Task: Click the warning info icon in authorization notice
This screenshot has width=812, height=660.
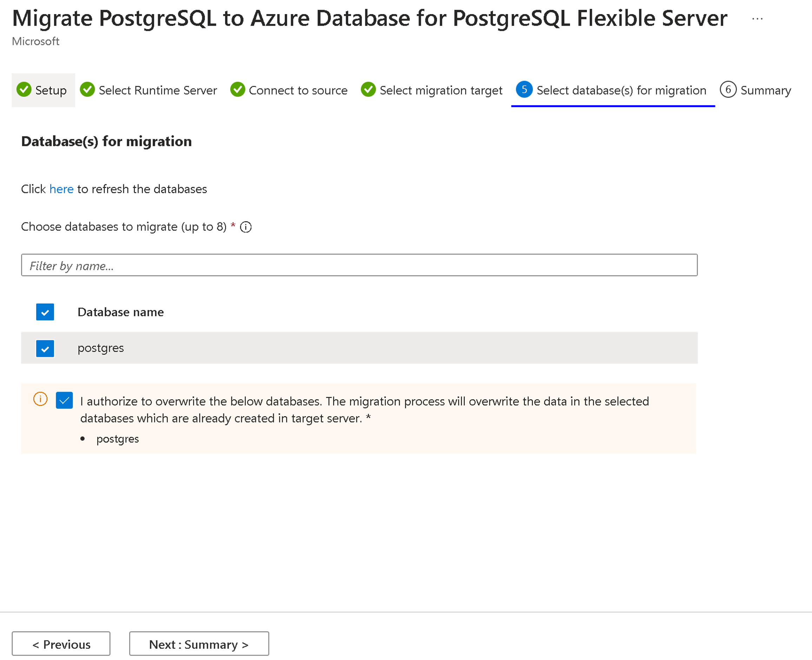Action: point(39,400)
